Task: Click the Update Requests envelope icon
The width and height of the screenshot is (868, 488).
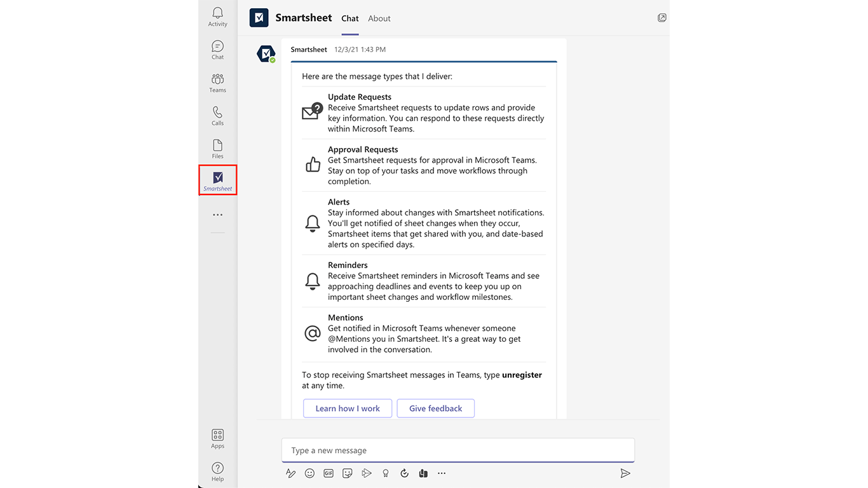Action: point(312,112)
